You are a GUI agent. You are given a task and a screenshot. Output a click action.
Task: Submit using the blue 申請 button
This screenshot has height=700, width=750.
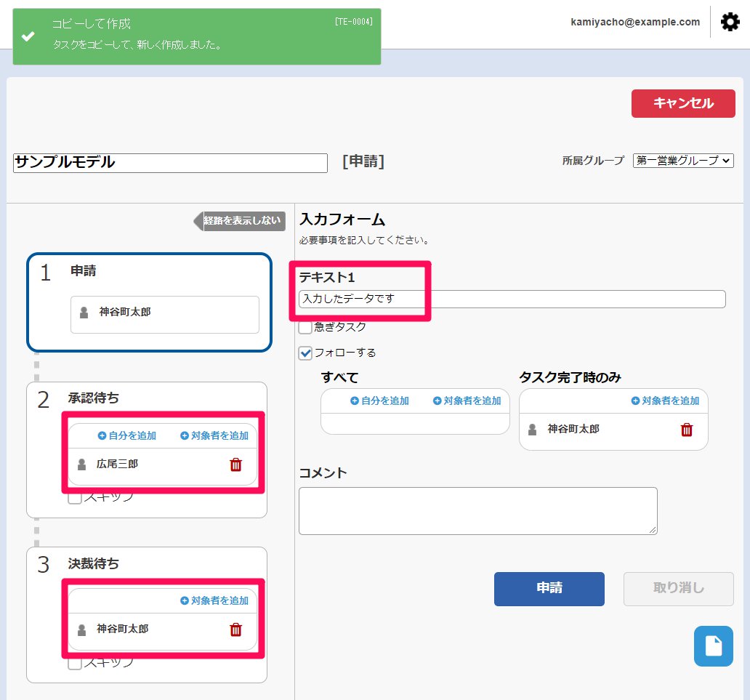549,589
